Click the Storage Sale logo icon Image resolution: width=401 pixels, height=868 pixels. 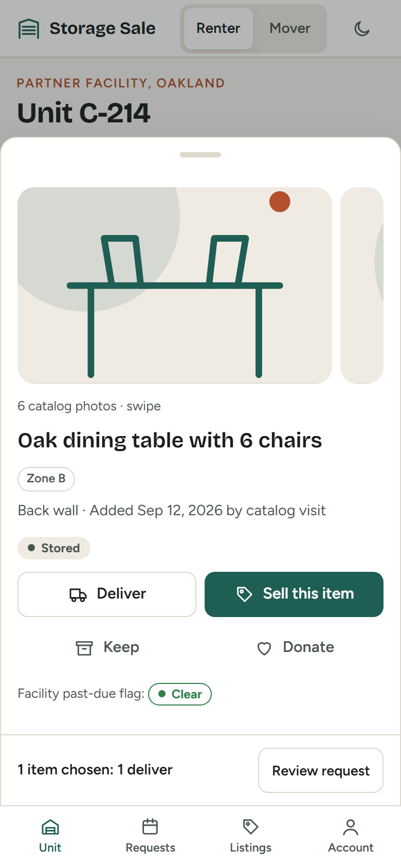(29, 29)
